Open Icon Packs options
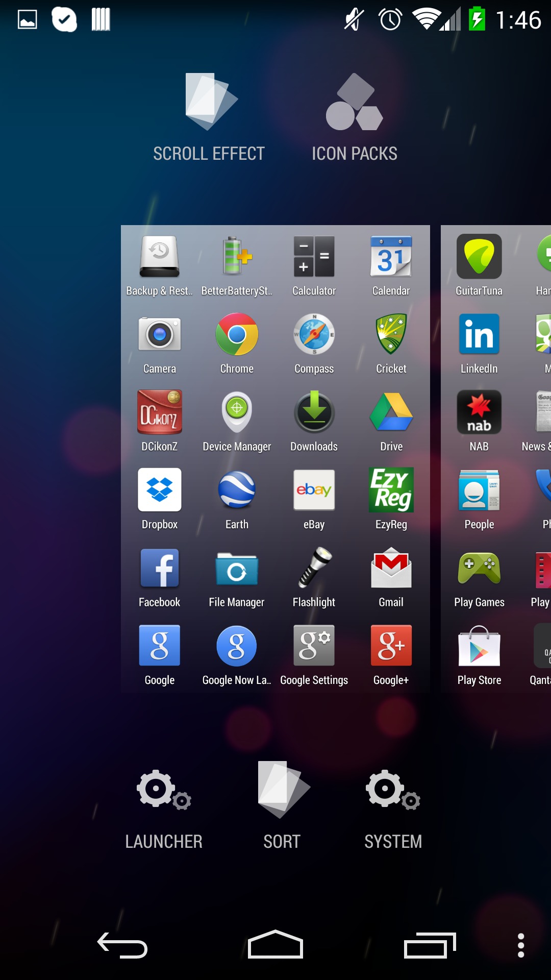Viewport: 551px width, 980px height. tap(355, 117)
